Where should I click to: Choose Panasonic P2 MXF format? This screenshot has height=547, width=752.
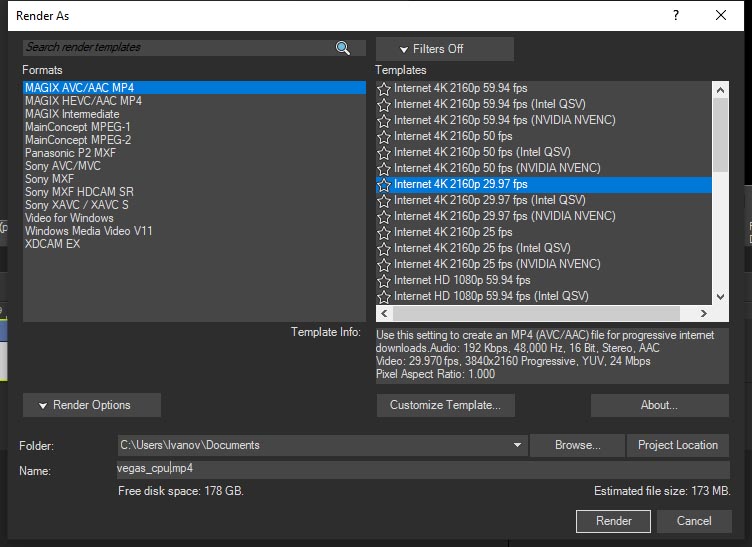click(194, 152)
